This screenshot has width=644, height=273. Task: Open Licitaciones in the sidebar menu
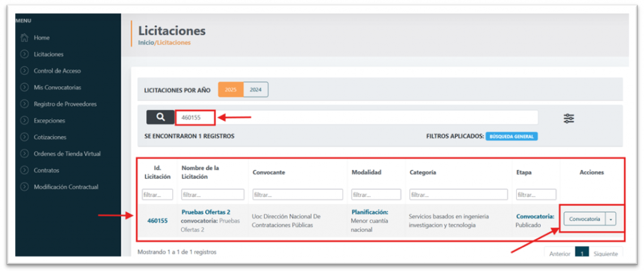(x=48, y=54)
